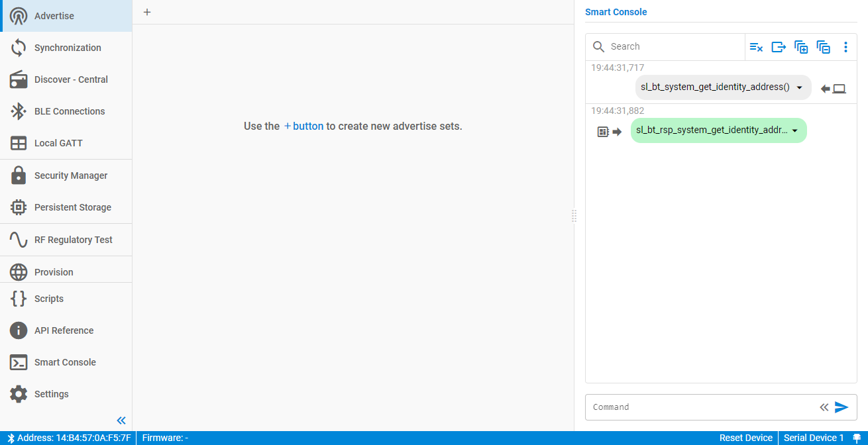This screenshot has width=868, height=445.
Task: Click the clear console log icon
Action: click(x=756, y=47)
